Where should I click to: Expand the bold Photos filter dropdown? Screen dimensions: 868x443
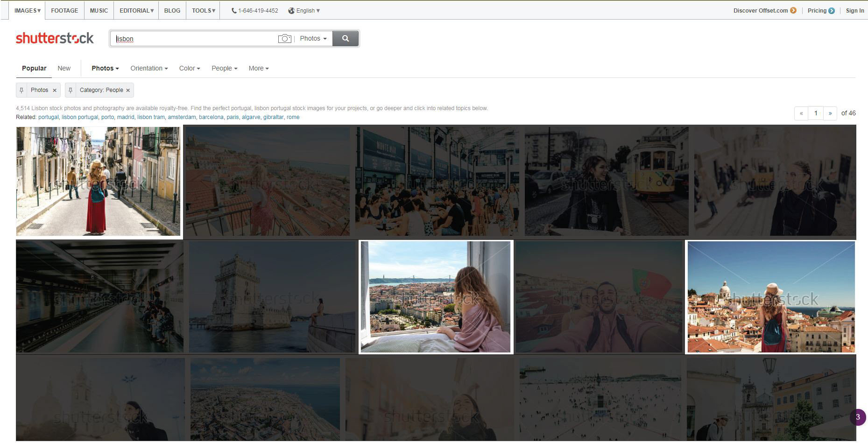[x=105, y=68]
